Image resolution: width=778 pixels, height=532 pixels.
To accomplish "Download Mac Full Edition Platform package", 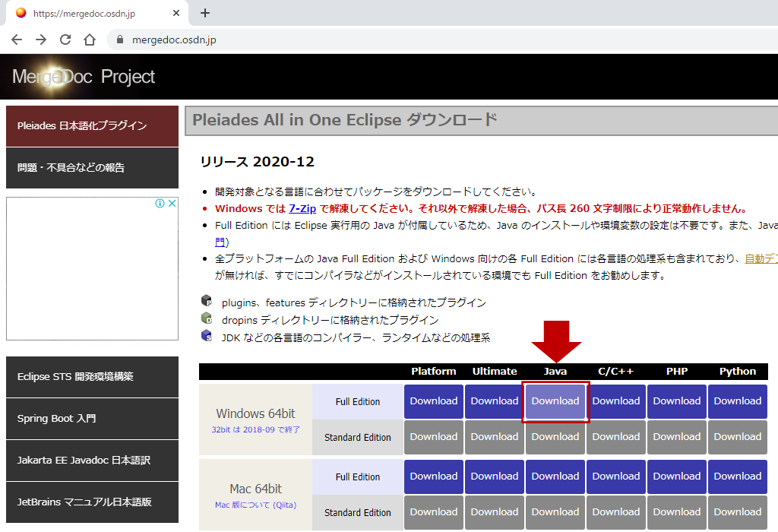I will pyautogui.click(x=434, y=477).
